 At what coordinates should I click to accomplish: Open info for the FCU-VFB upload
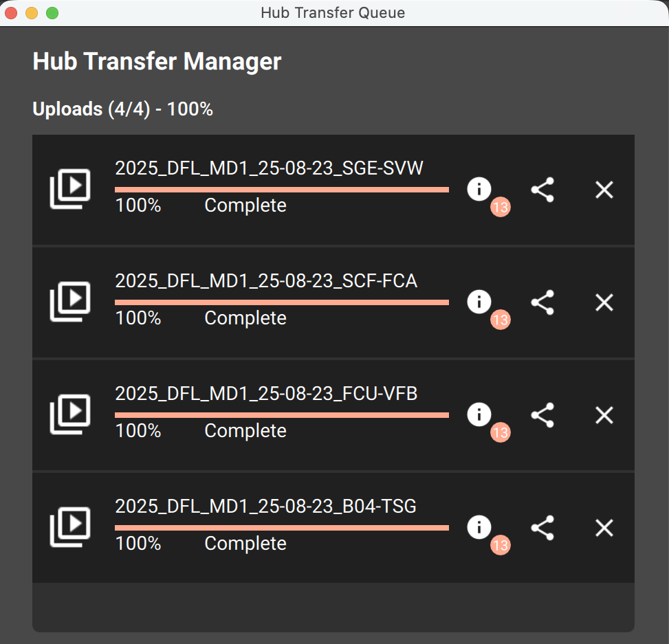[479, 414]
